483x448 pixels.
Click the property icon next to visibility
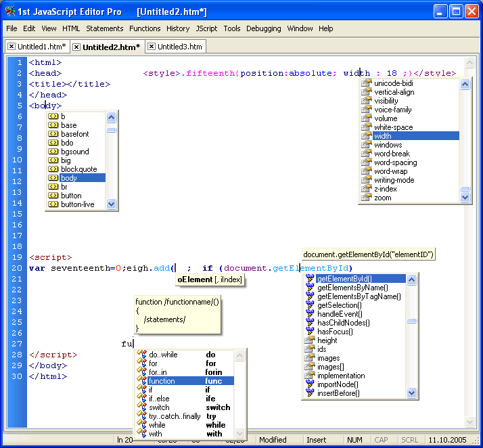(366, 100)
